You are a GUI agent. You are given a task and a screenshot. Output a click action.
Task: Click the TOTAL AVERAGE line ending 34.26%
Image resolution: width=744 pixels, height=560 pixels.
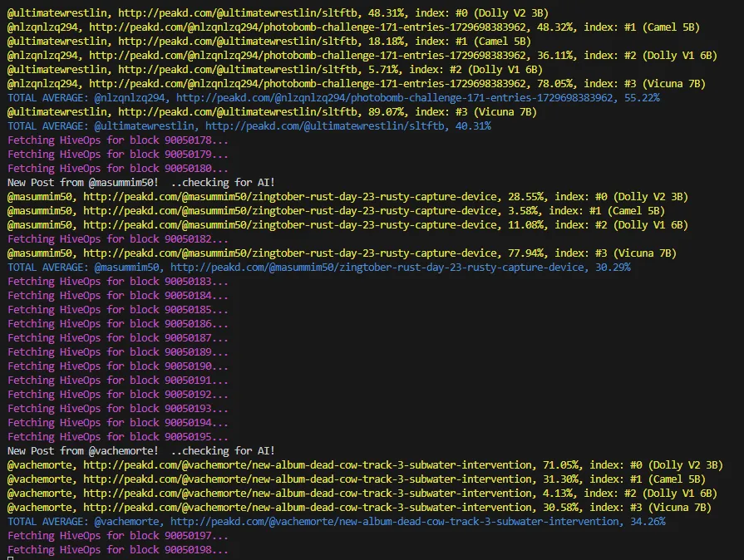click(337, 522)
